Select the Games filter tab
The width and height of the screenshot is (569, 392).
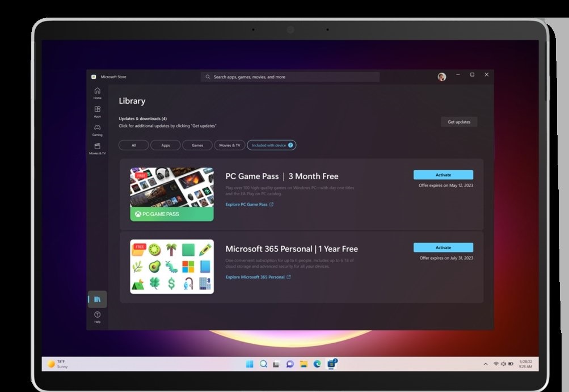197,145
